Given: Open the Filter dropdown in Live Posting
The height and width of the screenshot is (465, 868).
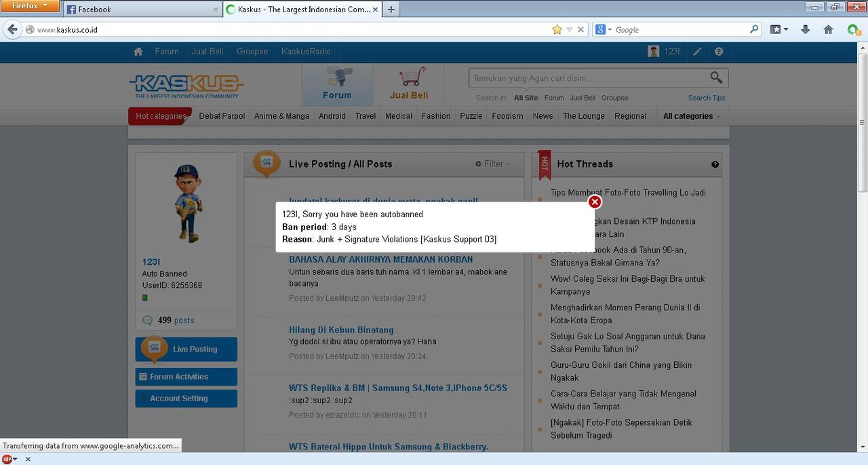Looking at the screenshot, I should click(x=493, y=164).
